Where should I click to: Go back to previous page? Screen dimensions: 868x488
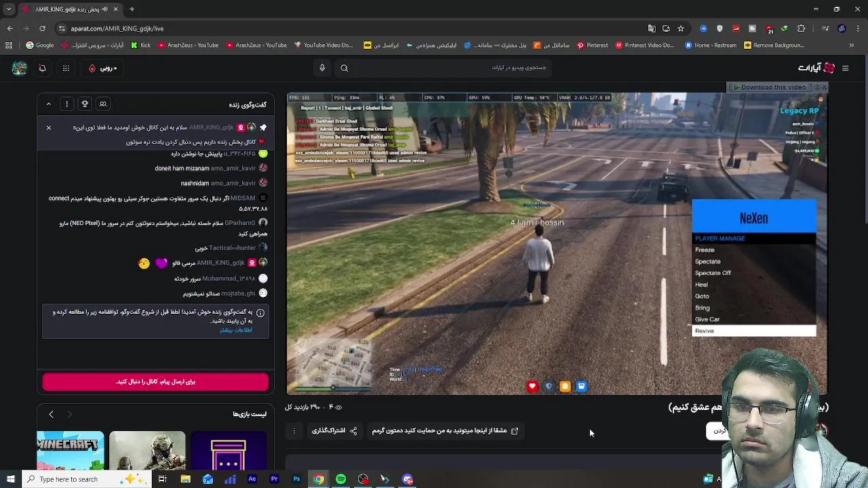[x=9, y=28]
